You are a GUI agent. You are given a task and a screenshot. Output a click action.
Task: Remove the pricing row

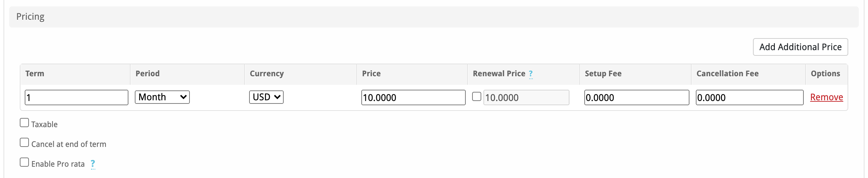pos(826,97)
